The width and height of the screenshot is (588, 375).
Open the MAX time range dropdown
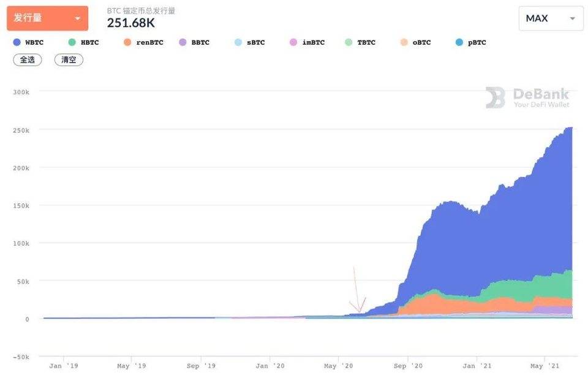[550, 18]
